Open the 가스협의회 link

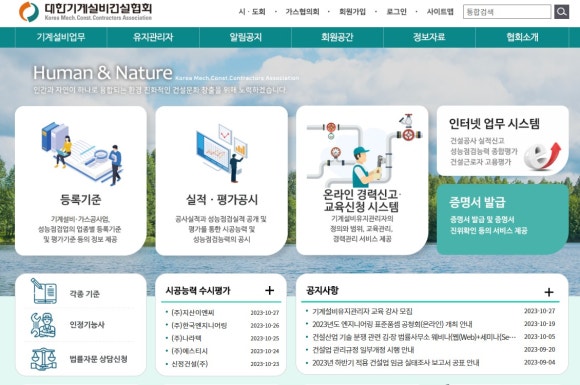(302, 12)
